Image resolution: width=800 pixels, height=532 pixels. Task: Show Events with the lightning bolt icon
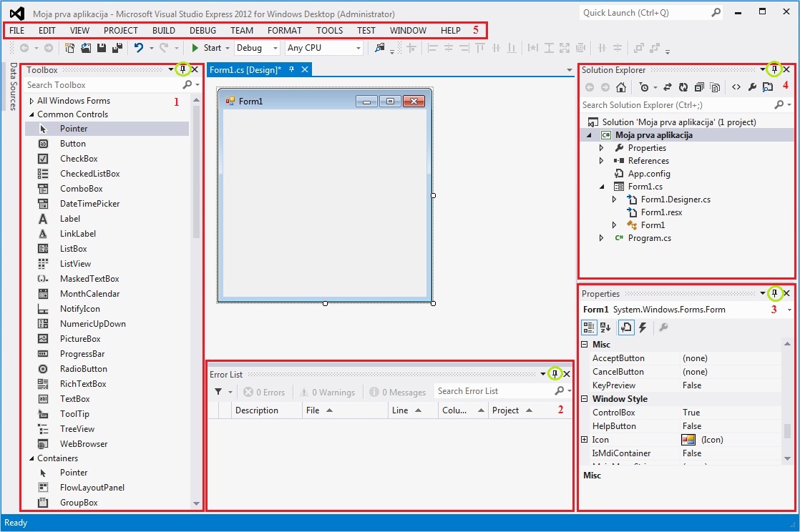(643, 327)
